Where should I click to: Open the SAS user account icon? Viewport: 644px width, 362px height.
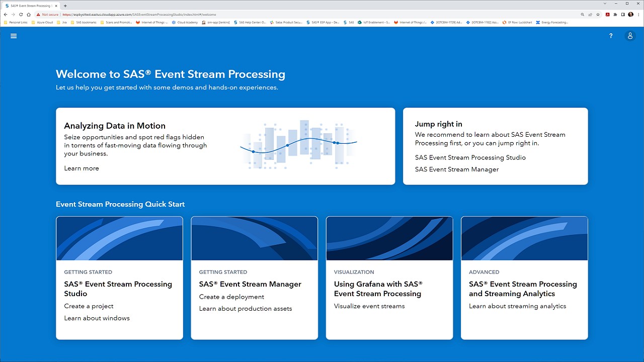click(x=630, y=36)
